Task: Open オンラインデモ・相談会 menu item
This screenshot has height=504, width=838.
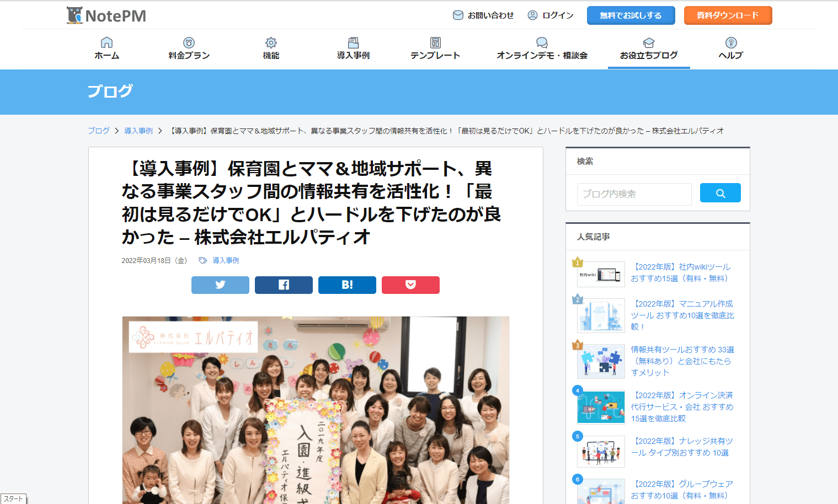Action: point(542,49)
